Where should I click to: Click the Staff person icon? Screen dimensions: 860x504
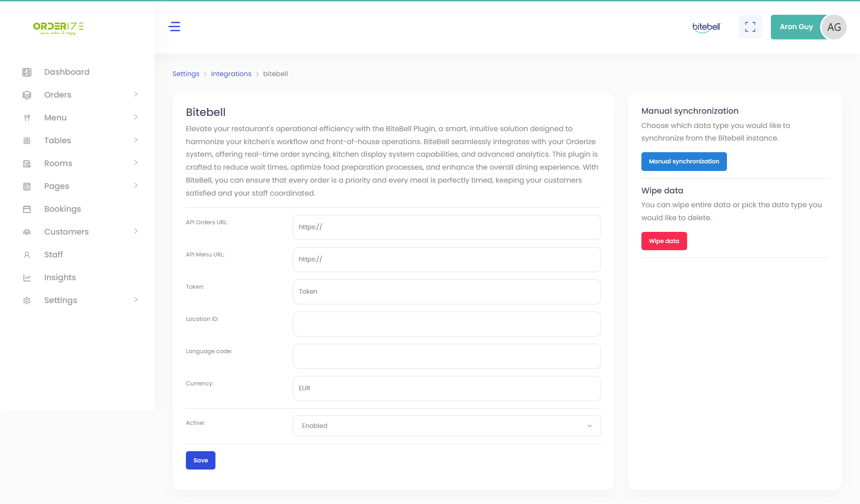click(27, 255)
